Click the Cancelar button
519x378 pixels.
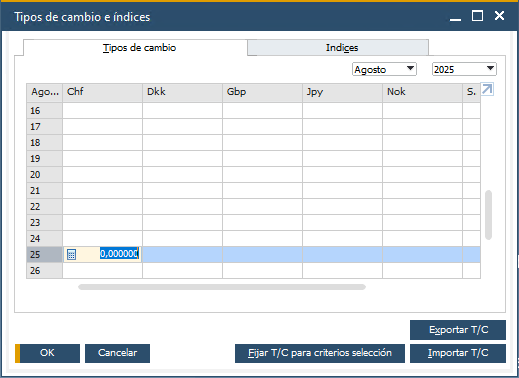pyautogui.click(x=117, y=353)
